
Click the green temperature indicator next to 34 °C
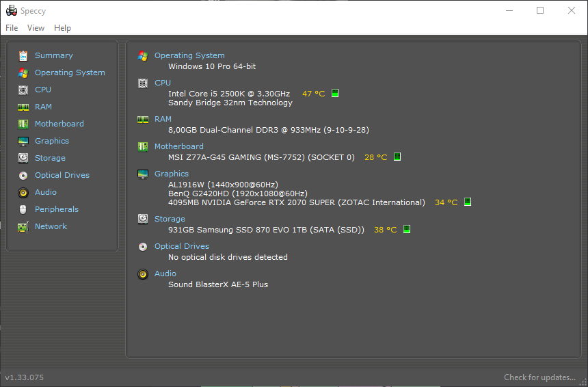[468, 202]
